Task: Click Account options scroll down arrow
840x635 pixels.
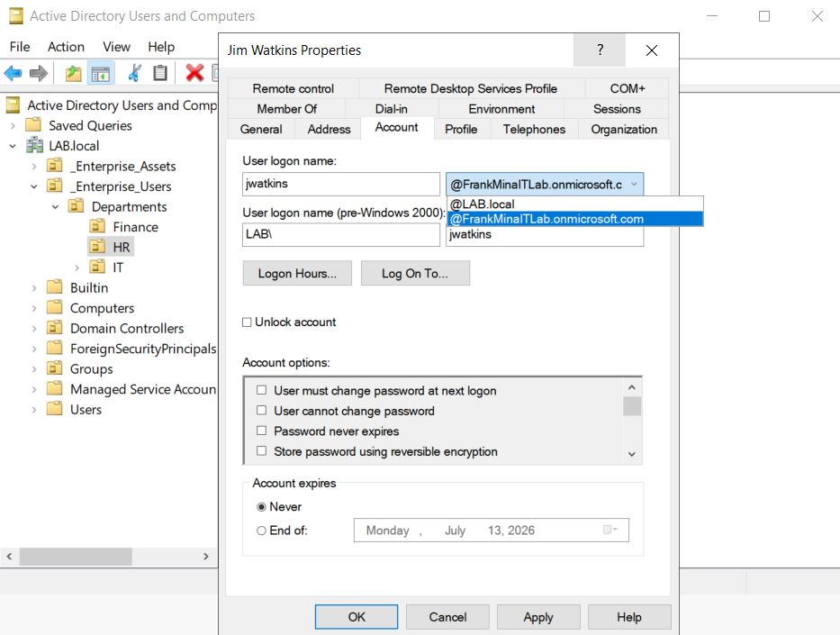Action: [632, 454]
